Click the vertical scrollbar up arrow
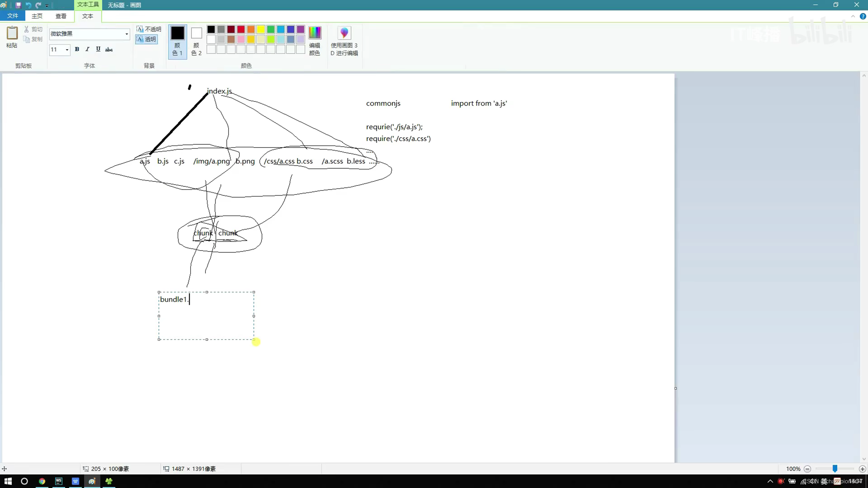 coord(864,76)
